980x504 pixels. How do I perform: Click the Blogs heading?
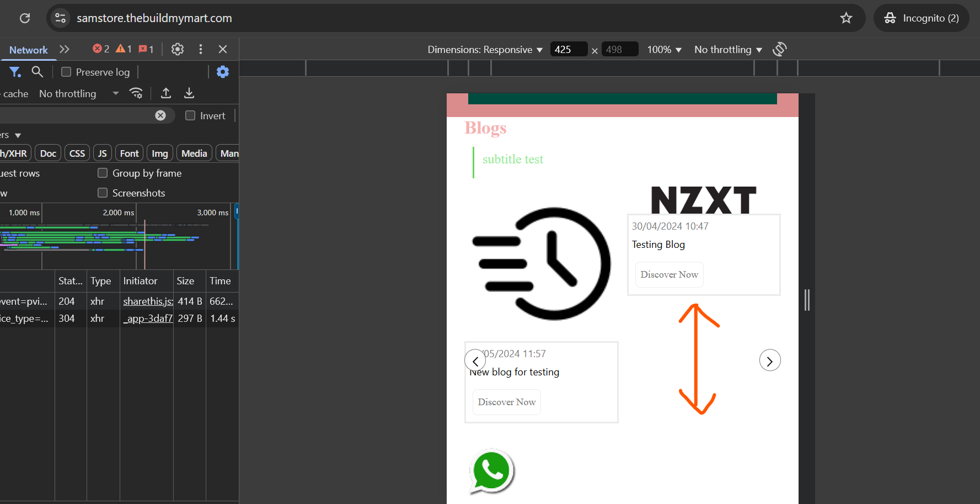coord(485,128)
